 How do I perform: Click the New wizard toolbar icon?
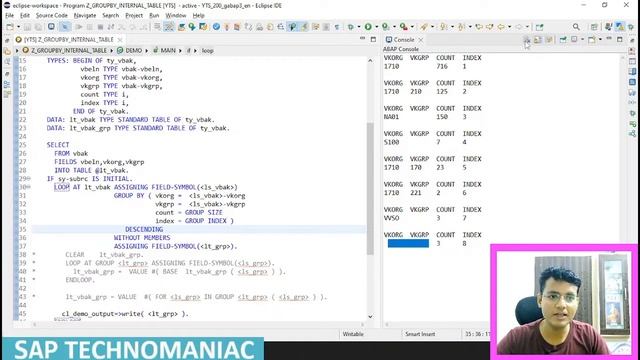coord(10,27)
